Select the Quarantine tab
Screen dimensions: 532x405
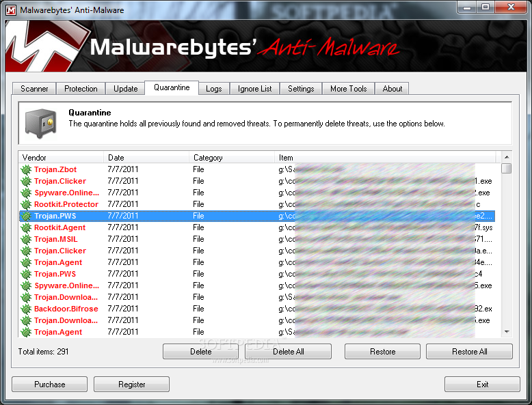172,88
